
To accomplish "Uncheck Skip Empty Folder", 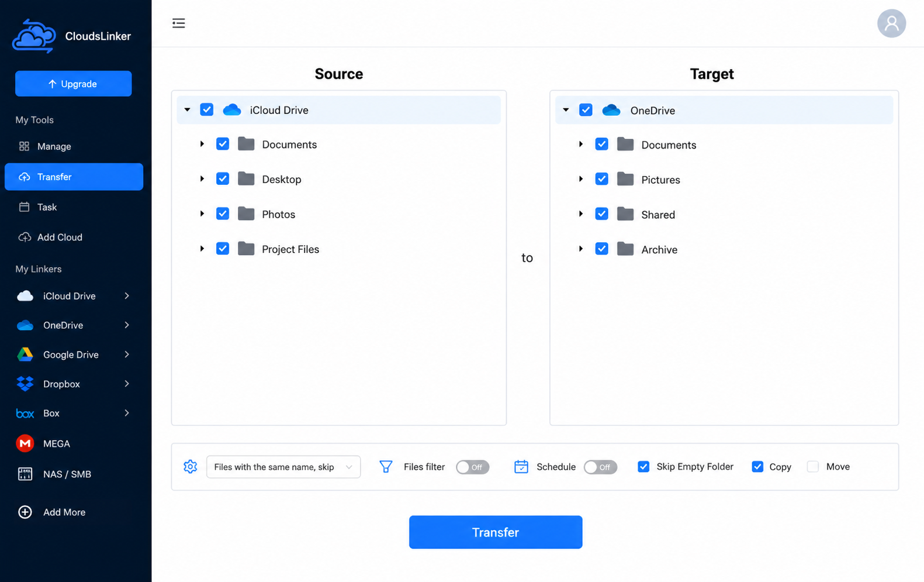I will coord(643,467).
